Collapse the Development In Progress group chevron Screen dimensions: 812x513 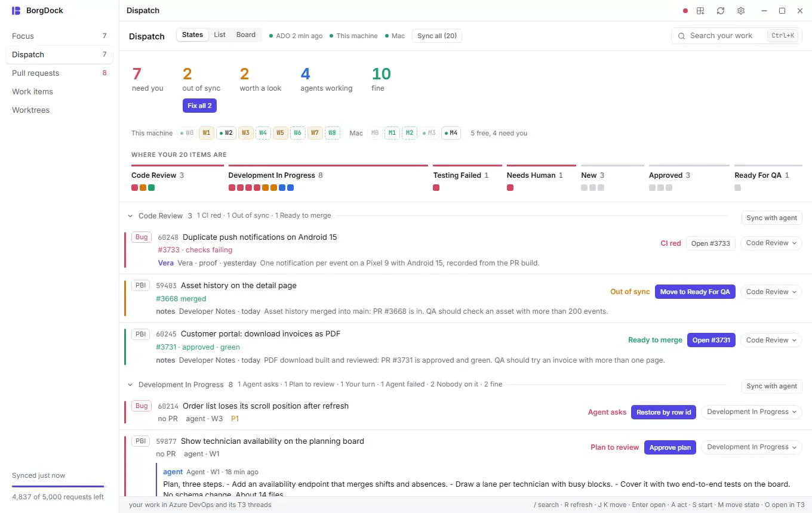pyautogui.click(x=130, y=385)
